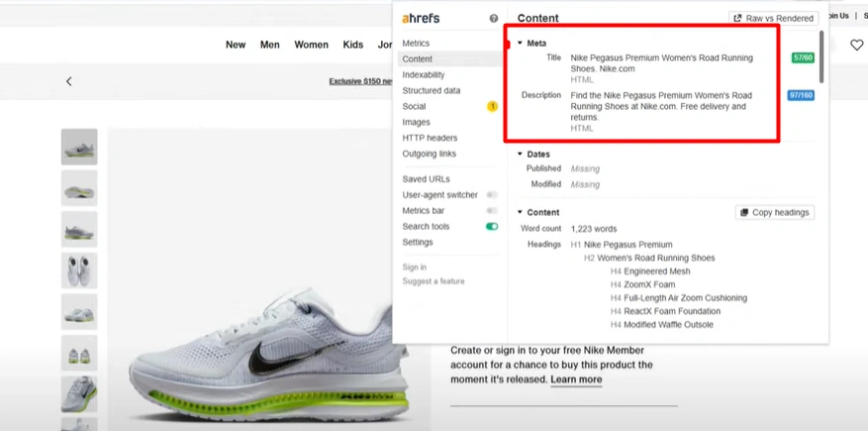This screenshot has width=868, height=431.
Task: Open the Indexability tab
Action: click(424, 74)
